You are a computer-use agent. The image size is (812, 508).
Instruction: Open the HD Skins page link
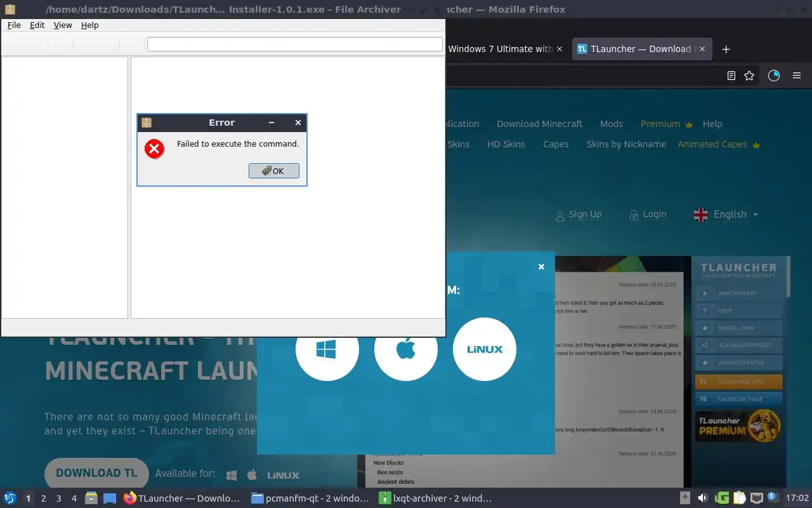[506, 144]
